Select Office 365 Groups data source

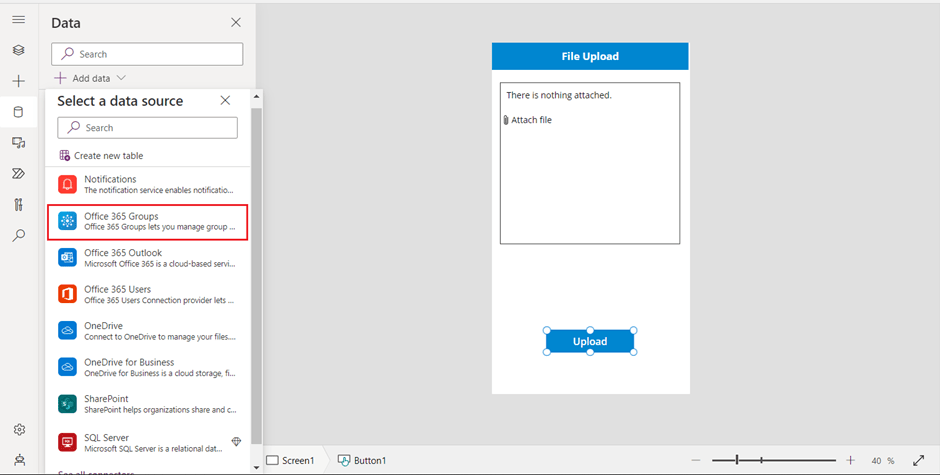[x=148, y=221]
